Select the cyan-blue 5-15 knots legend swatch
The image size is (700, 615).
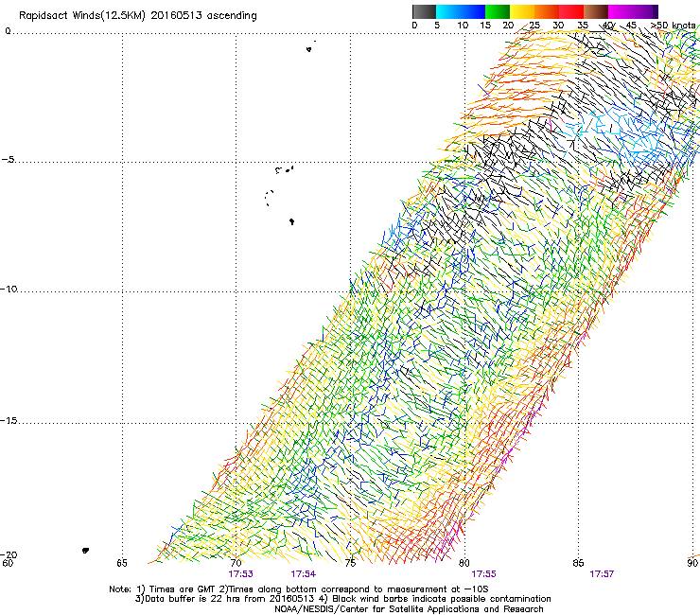461,11
